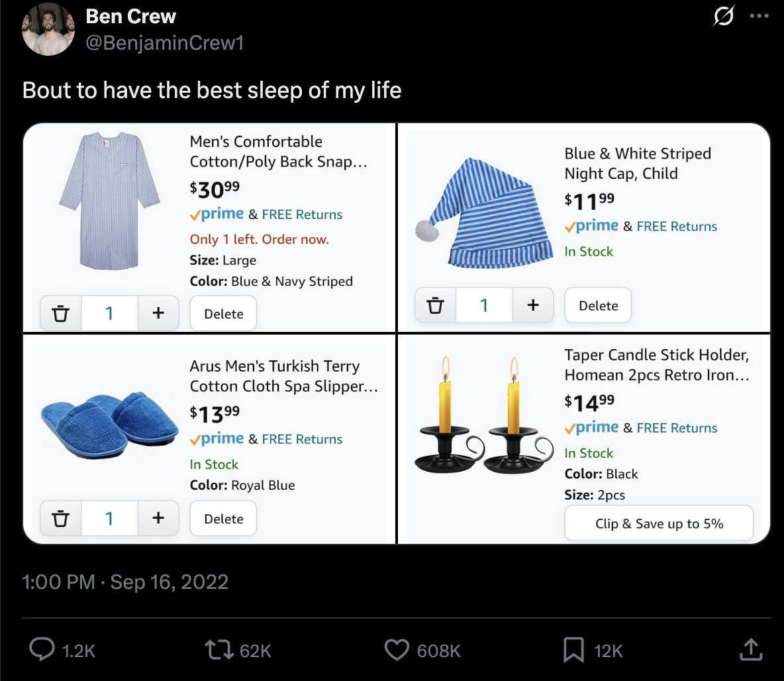Delete the Men's Comfortable nightshirt item

[x=224, y=313]
